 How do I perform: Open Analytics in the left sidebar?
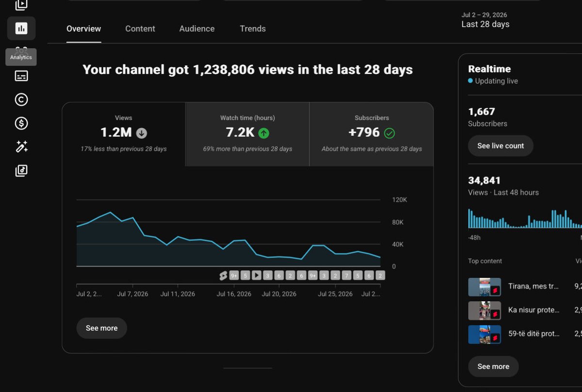pyautogui.click(x=21, y=28)
